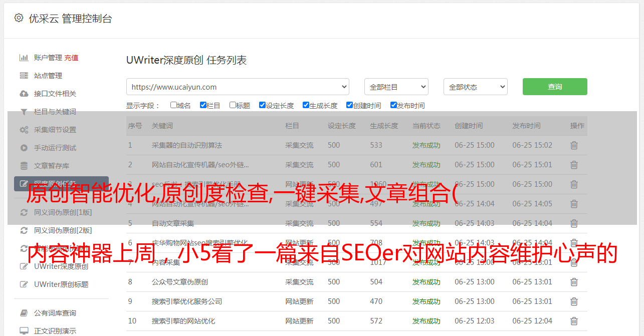This screenshot has height=336, width=644.
Task: Click generated length value 533
Action: pos(376,145)
